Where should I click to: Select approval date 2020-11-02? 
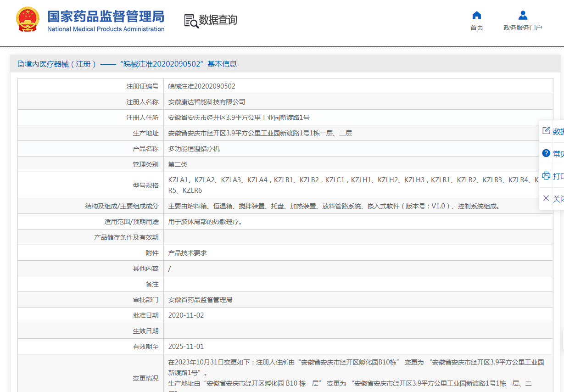tap(186, 315)
